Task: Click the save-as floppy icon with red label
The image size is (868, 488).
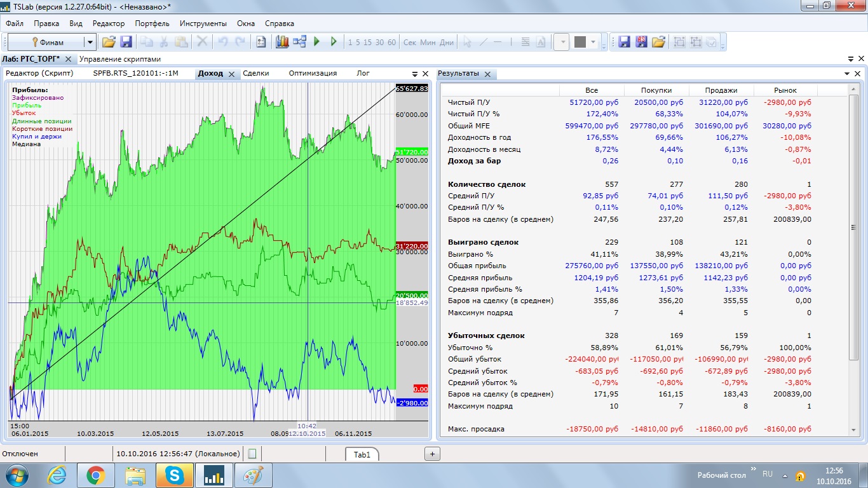Action: [641, 42]
